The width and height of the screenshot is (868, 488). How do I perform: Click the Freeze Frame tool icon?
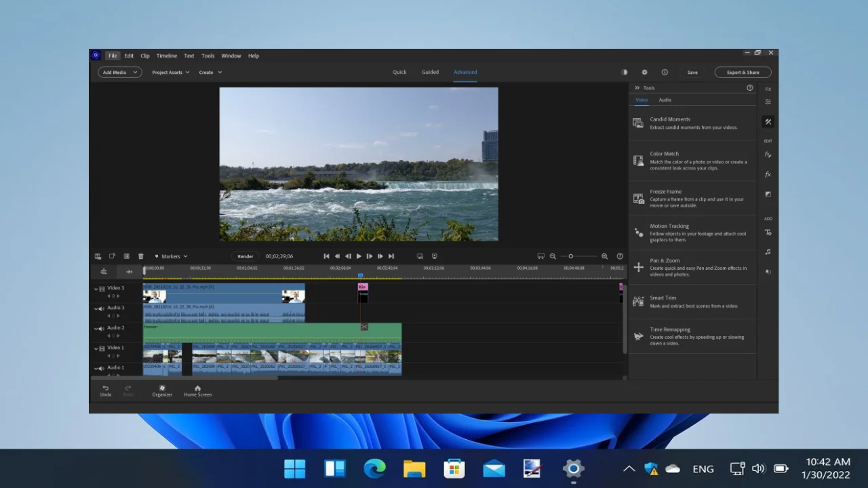click(638, 199)
